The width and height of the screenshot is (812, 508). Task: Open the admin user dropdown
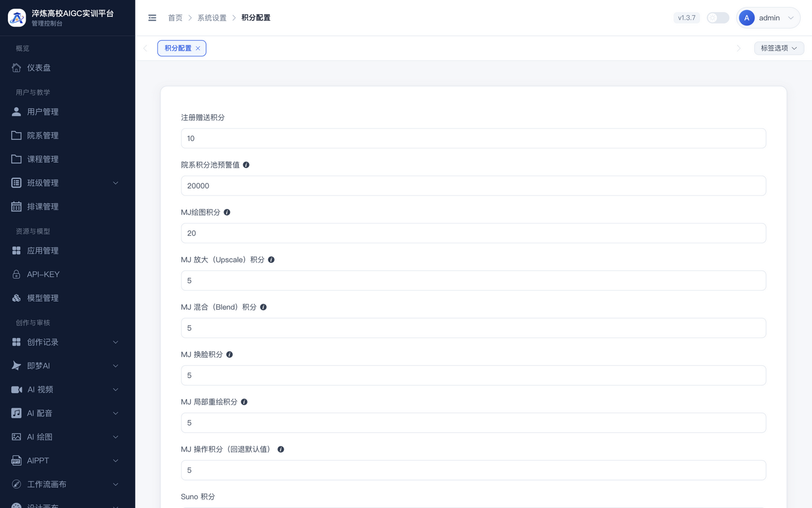click(x=768, y=18)
